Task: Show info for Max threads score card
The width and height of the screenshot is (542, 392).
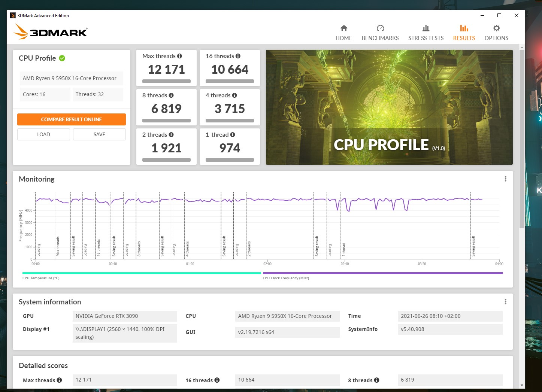Action: click(180, 56)
